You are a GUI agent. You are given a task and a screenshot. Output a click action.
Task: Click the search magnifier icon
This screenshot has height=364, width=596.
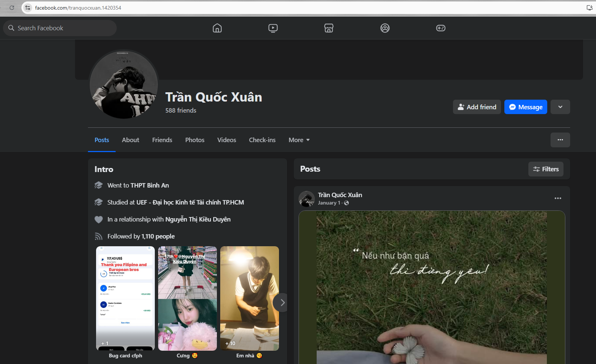coord(11,28)
